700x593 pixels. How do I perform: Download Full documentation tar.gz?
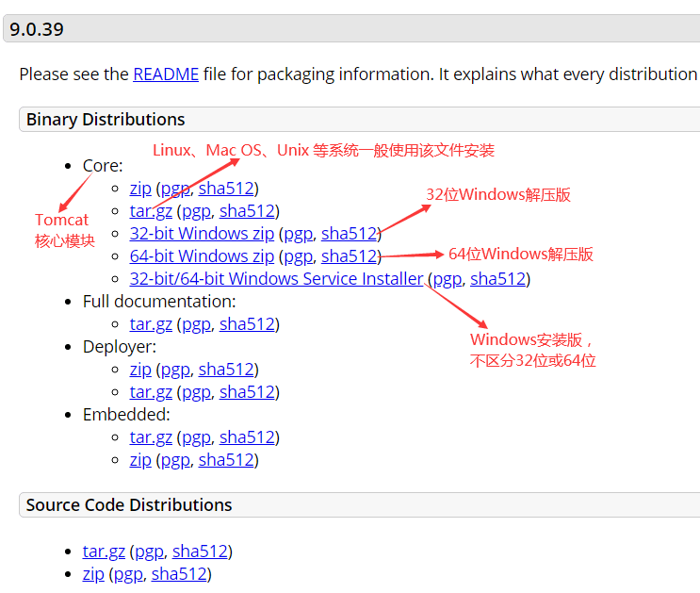pyautogui.click(x=151, y=324)
